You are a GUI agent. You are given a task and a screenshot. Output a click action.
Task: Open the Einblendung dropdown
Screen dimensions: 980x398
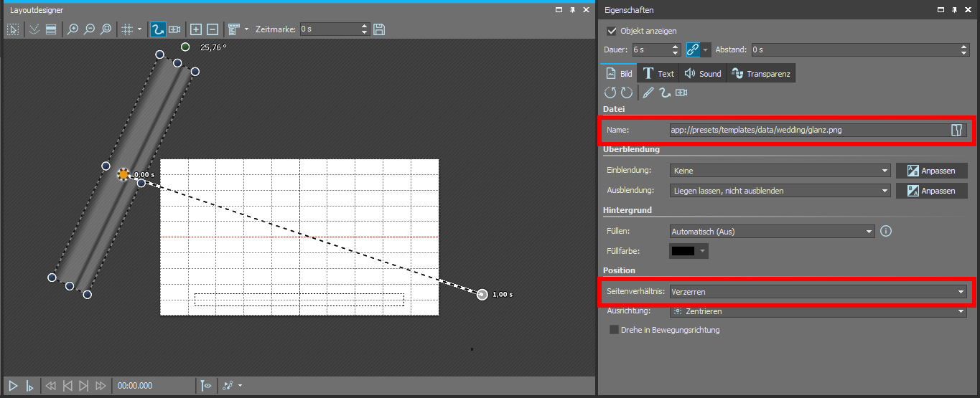coord(780,171)
